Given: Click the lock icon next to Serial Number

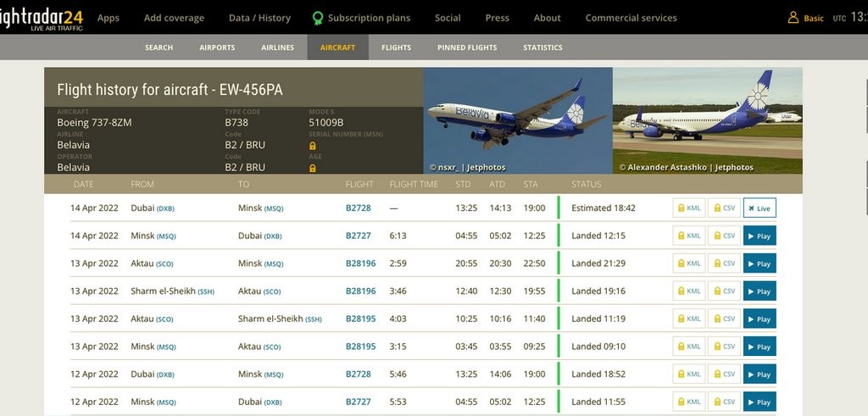Looking at the screenshot, I should [313, 146].
